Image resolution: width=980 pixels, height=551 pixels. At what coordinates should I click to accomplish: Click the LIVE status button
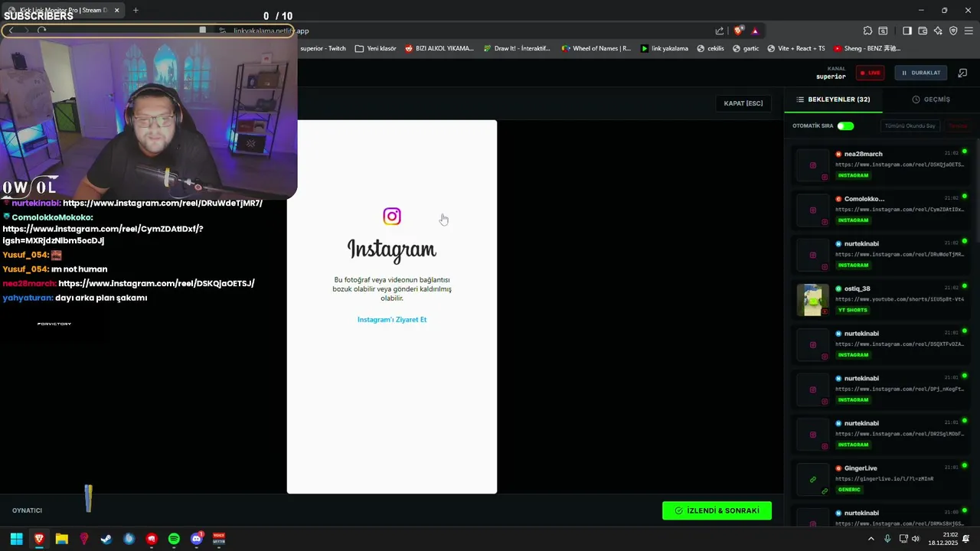870,73
